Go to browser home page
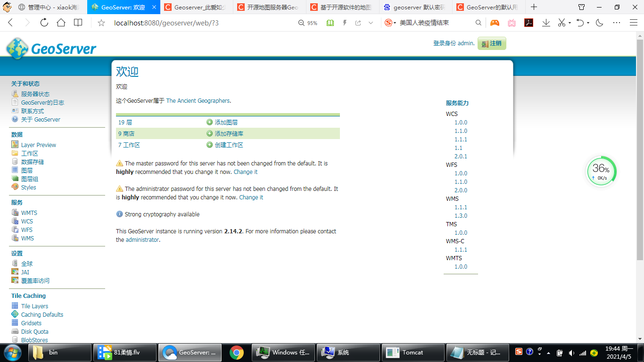The width and height of the screenshot is (644, 362). click(61, 23)
